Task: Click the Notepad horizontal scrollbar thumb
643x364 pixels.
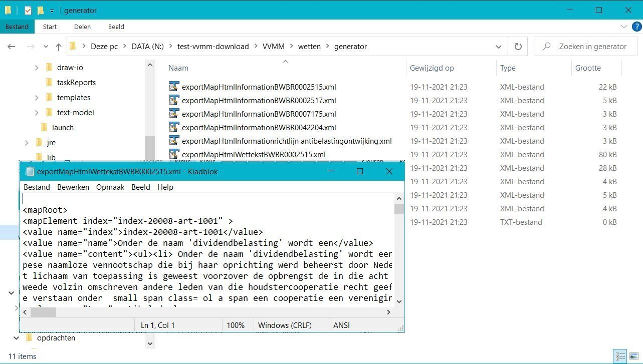Action: pos(43,312)
